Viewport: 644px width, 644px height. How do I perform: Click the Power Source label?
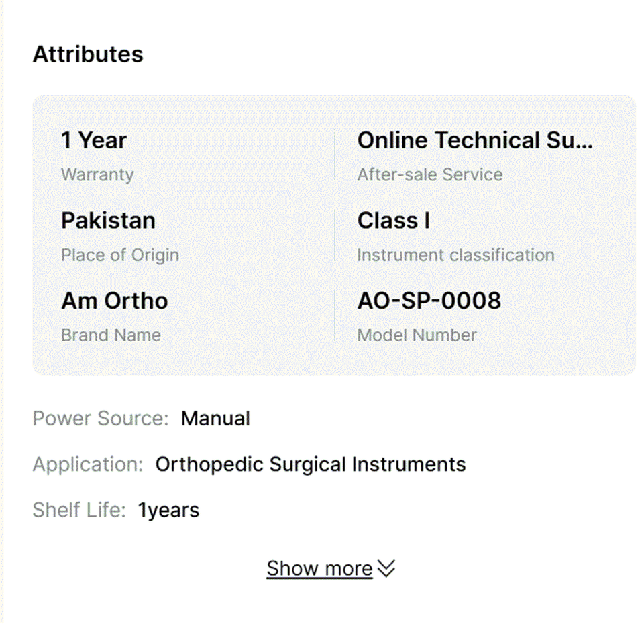click(x=101, y=419)
